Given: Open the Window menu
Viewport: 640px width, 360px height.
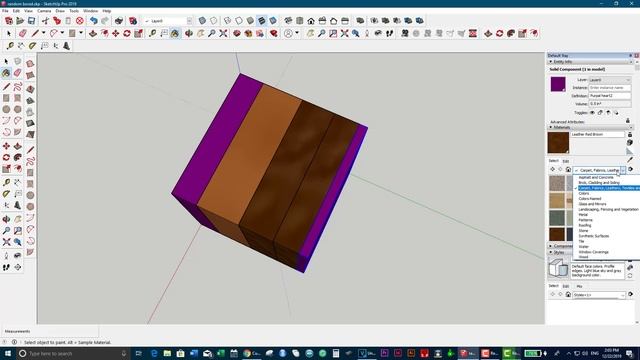Looking at the screenshot, I should [90, 11].
